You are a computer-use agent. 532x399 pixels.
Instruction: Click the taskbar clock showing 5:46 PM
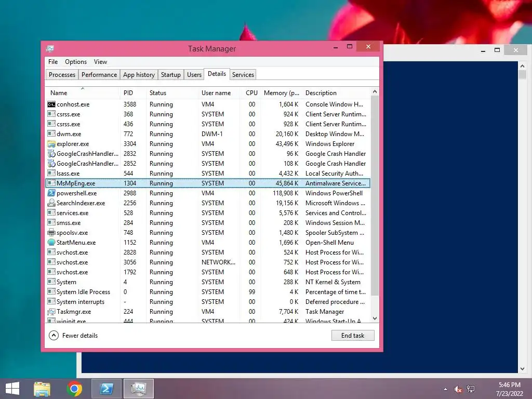coord(509,389)
